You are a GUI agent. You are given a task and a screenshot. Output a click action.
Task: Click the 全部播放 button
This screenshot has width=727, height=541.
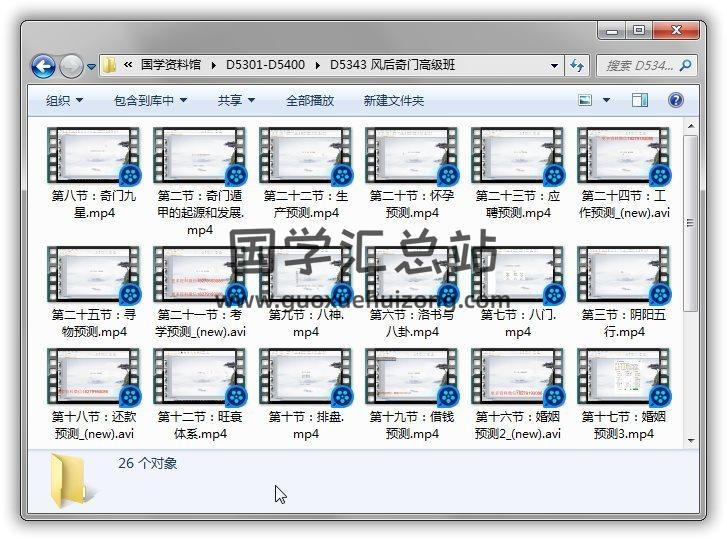[310, 100]
